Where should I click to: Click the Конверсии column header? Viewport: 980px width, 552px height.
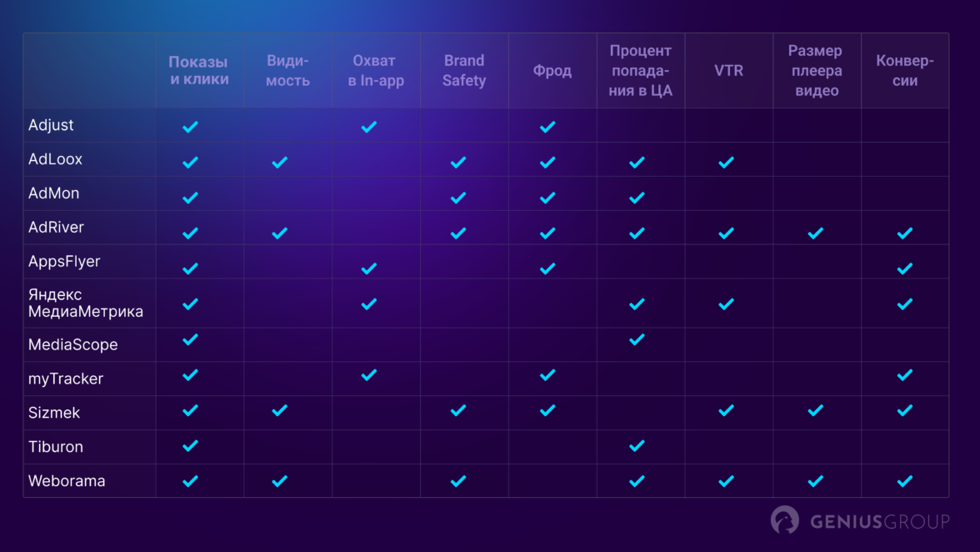[x=904, y=71]
